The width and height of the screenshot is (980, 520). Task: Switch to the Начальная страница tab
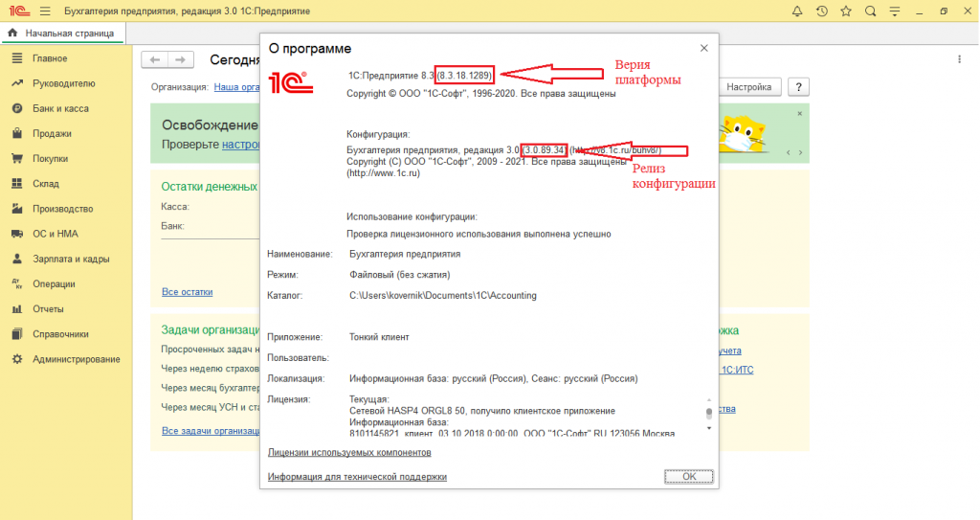(62, 34)
